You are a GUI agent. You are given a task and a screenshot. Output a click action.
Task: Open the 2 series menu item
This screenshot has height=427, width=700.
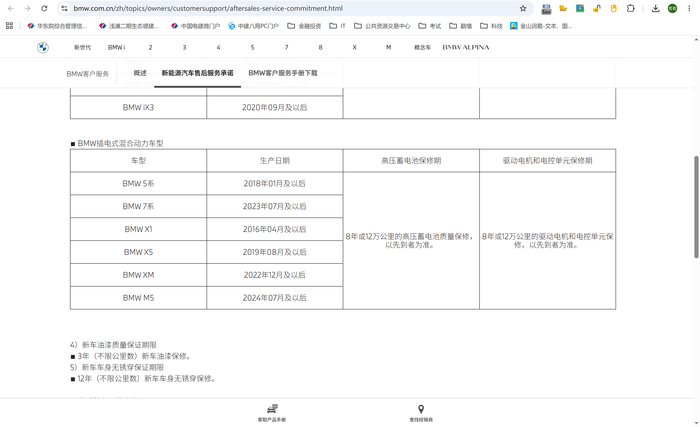150,47
